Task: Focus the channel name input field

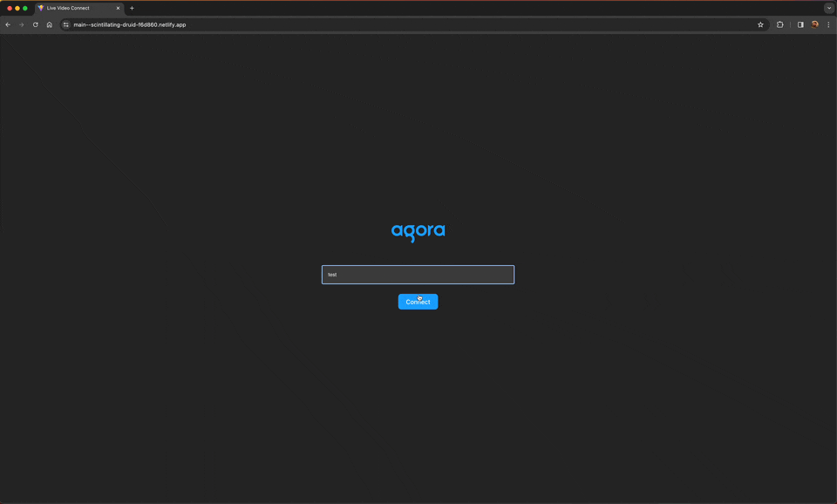Action: (x=418, y=275)
